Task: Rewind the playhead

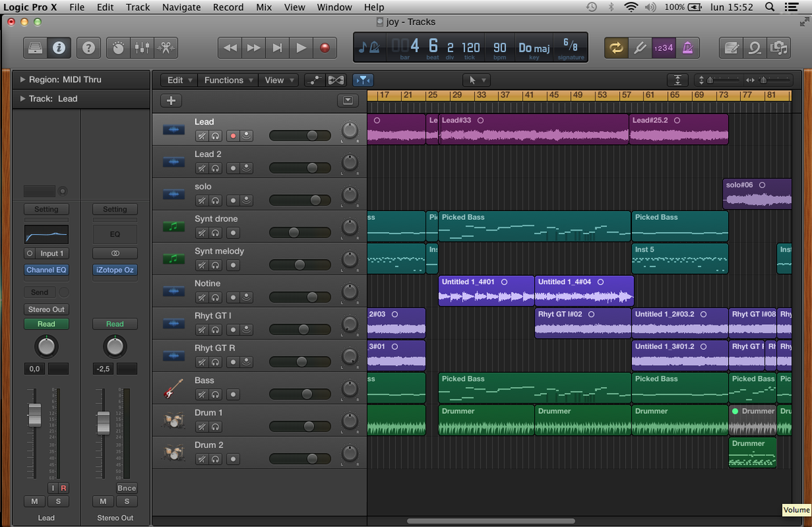Action: [x=230, y=48]
